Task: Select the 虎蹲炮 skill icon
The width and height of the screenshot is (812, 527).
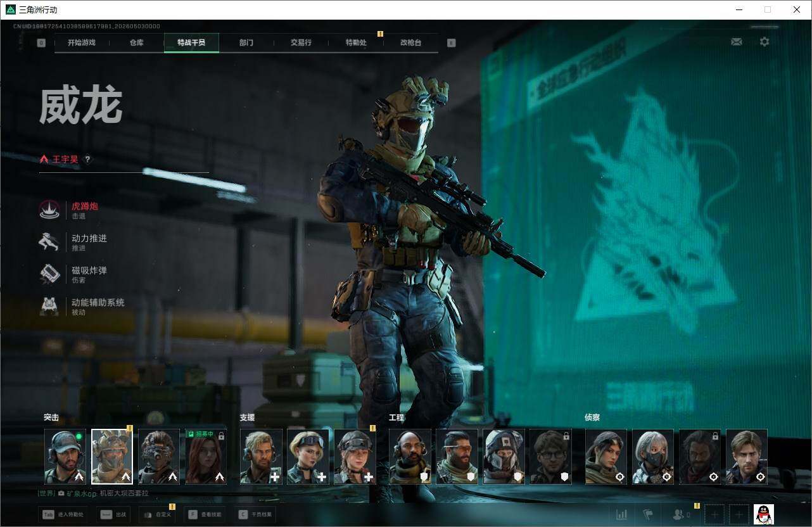Action: tap(49, 210)
